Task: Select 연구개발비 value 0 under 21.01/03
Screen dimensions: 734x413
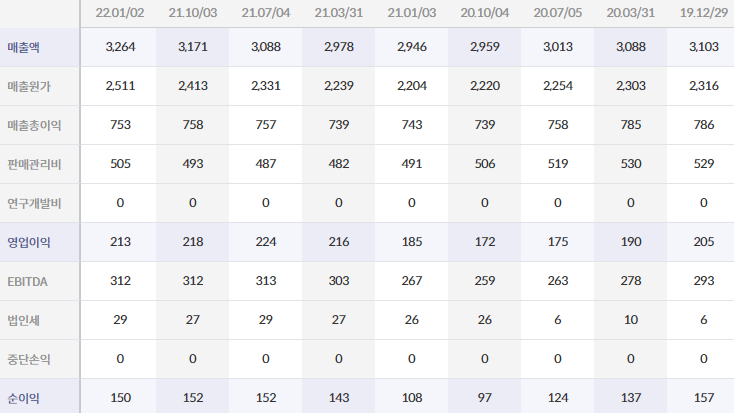Action: click(412, 203)
